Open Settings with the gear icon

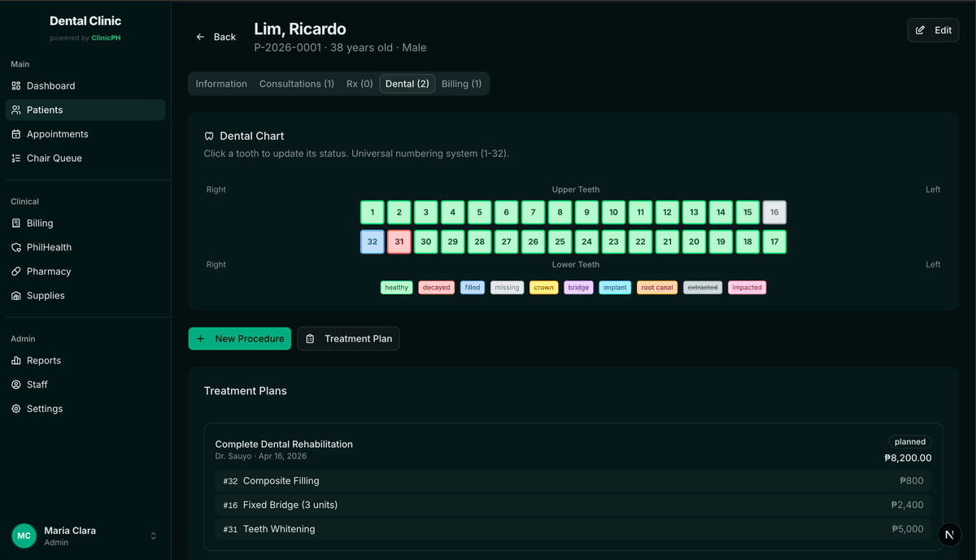(16, 409)
